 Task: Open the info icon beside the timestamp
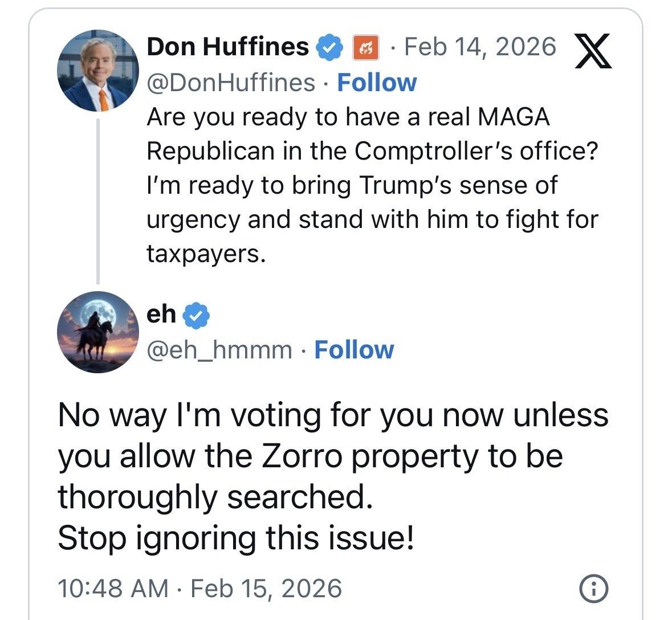click(593, 588)
